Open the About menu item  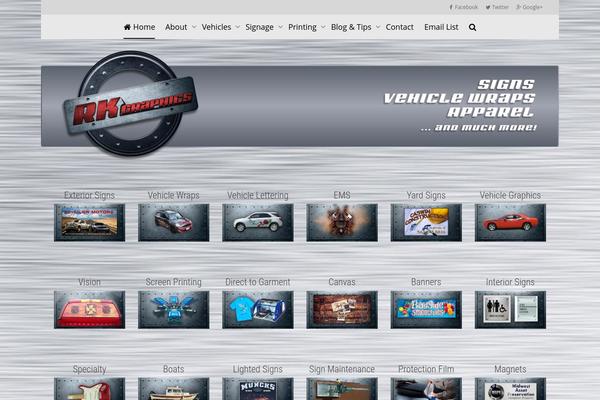pyautogui.click(x=176, y=27)
